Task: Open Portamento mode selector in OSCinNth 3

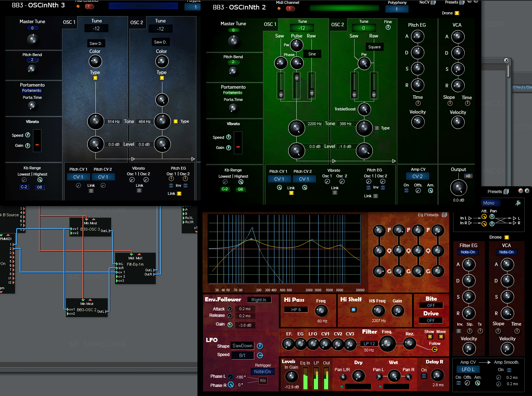Action: (x=32, y=90)
